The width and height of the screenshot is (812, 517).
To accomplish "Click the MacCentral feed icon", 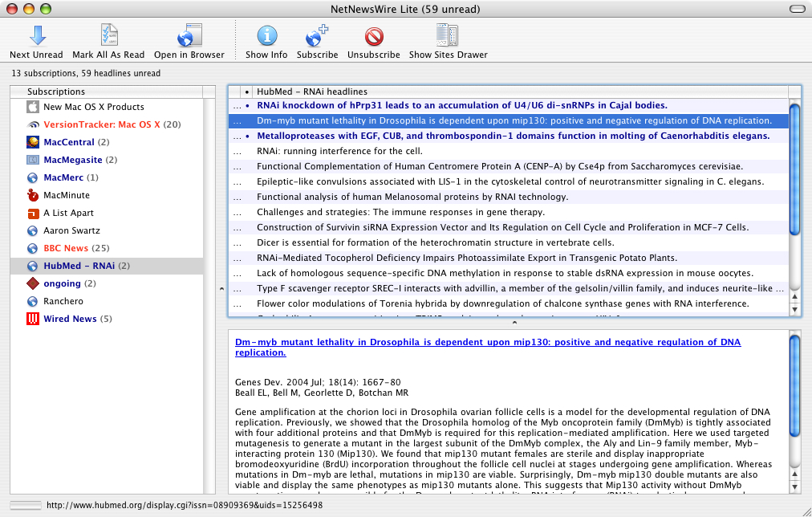I will pos(33,142).
